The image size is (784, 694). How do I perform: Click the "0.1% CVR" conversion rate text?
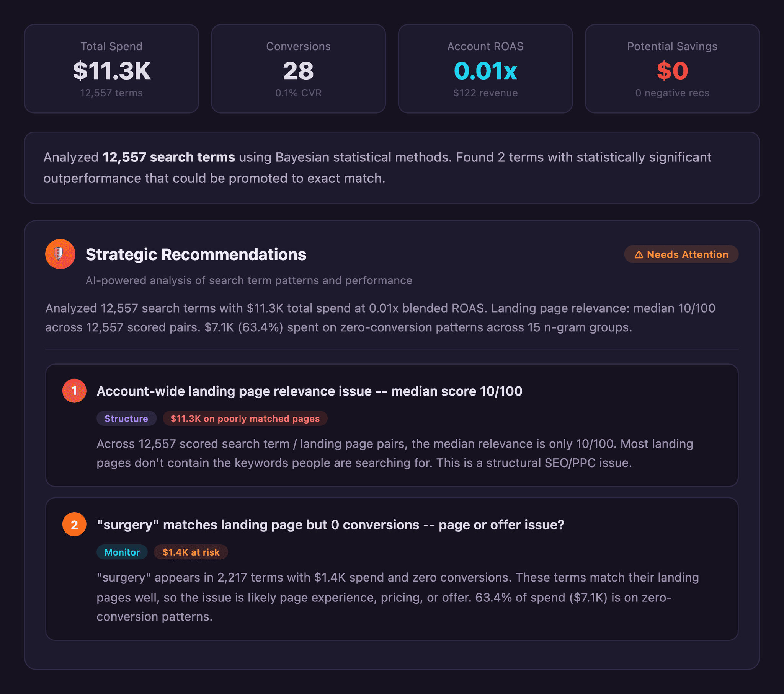(298, 93)
